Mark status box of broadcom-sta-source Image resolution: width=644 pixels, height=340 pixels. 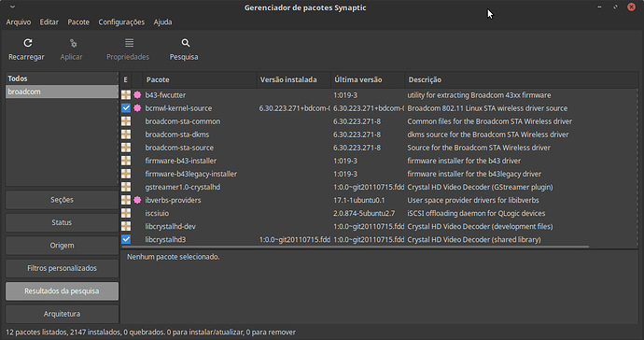pyautogui.click(x=126, y=148)
